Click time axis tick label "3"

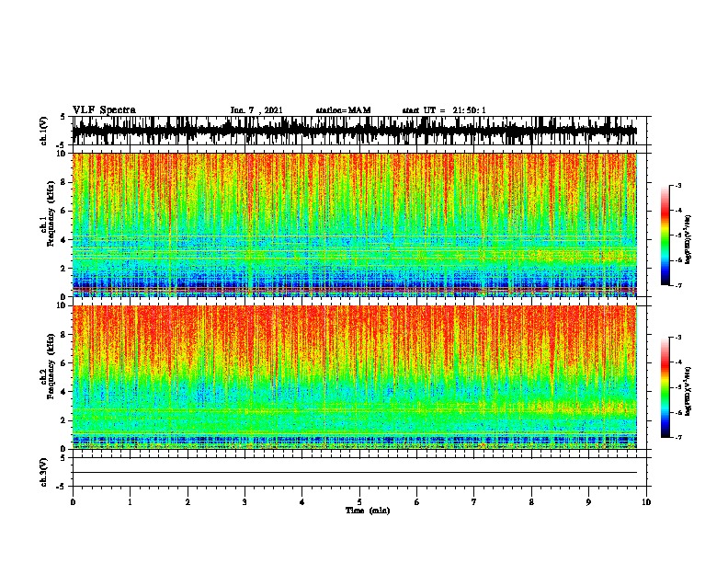coord(245,502)
